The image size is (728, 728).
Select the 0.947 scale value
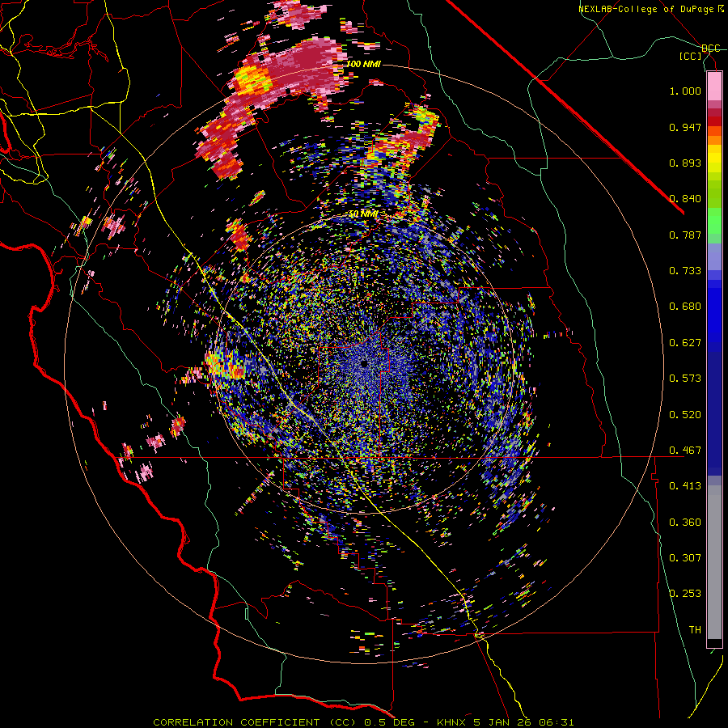point(685,127)
